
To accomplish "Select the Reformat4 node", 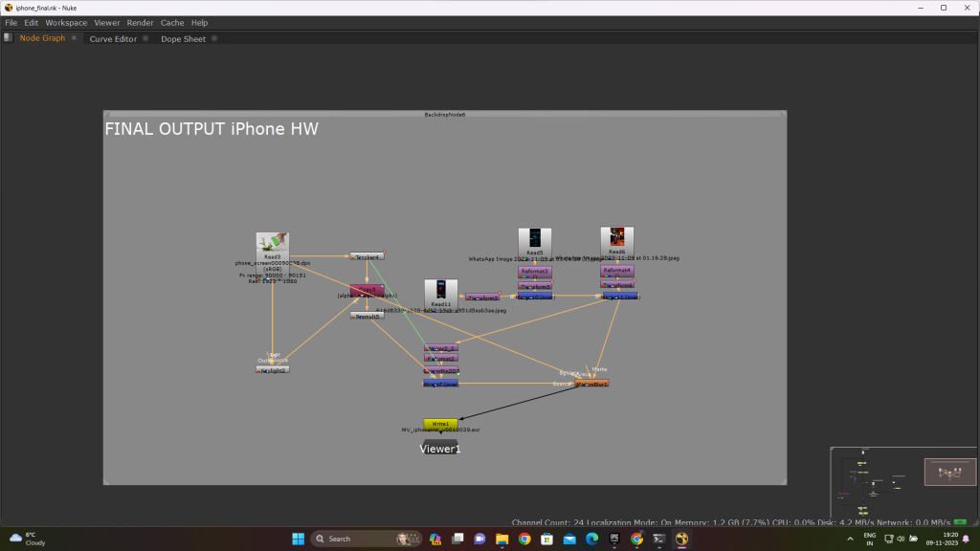I will pyautogui.click(x=617, y=271).
